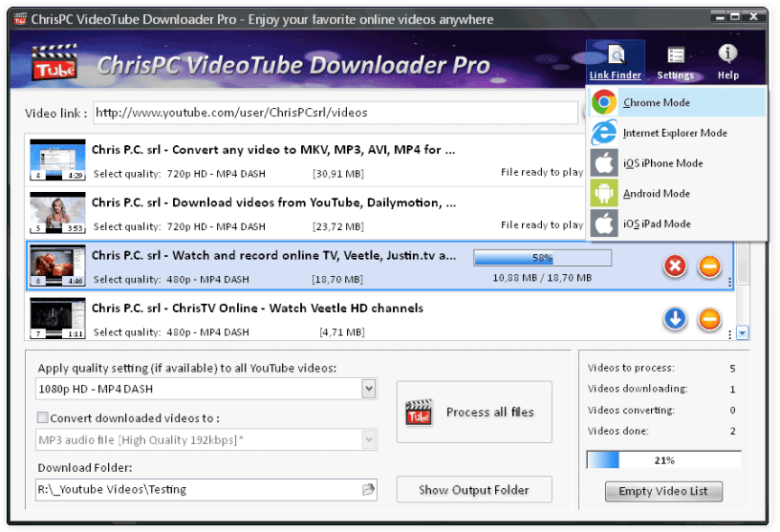The image size is (780, 532).
Task: Click Process all files button
Action: pos(474,413)
